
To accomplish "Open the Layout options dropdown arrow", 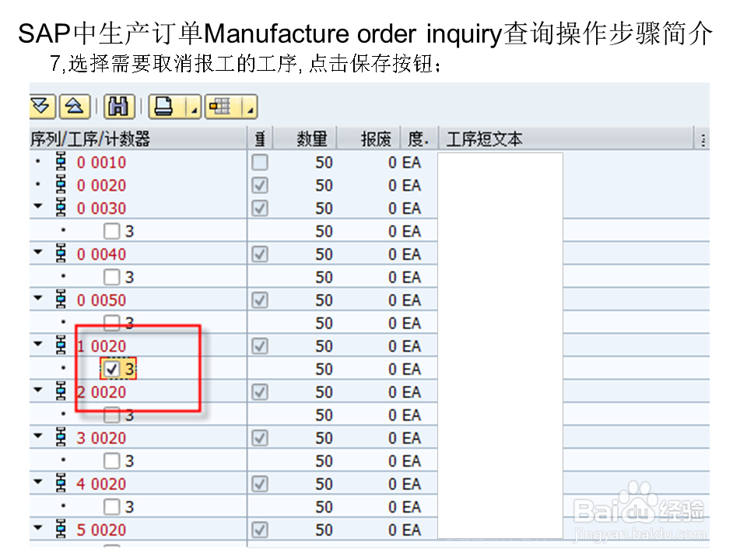I will click(250, 107).
